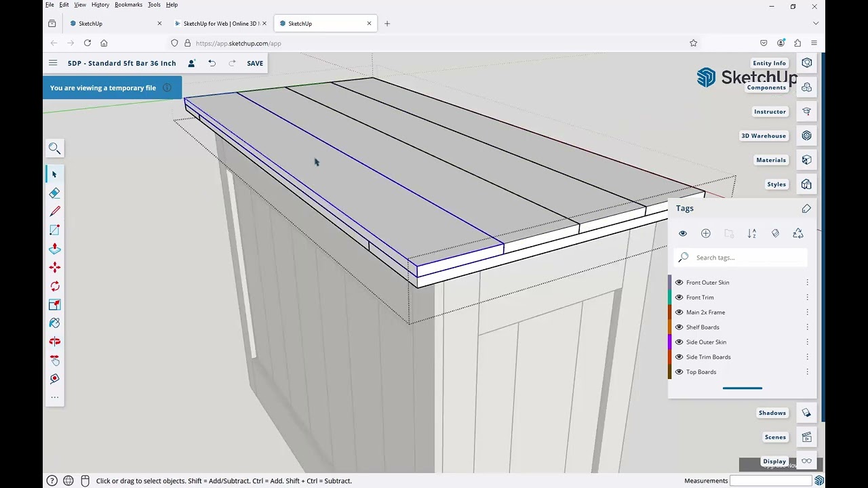The width and height of the screenshot is (868, 488).
Task: Open the Scenes panel icon
Action: point(806,437)
